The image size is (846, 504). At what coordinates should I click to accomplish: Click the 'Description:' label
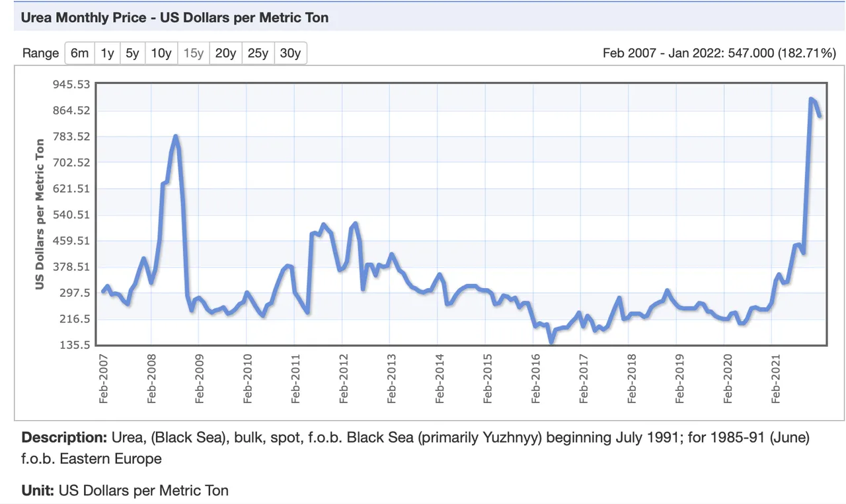tap(63, 437)
